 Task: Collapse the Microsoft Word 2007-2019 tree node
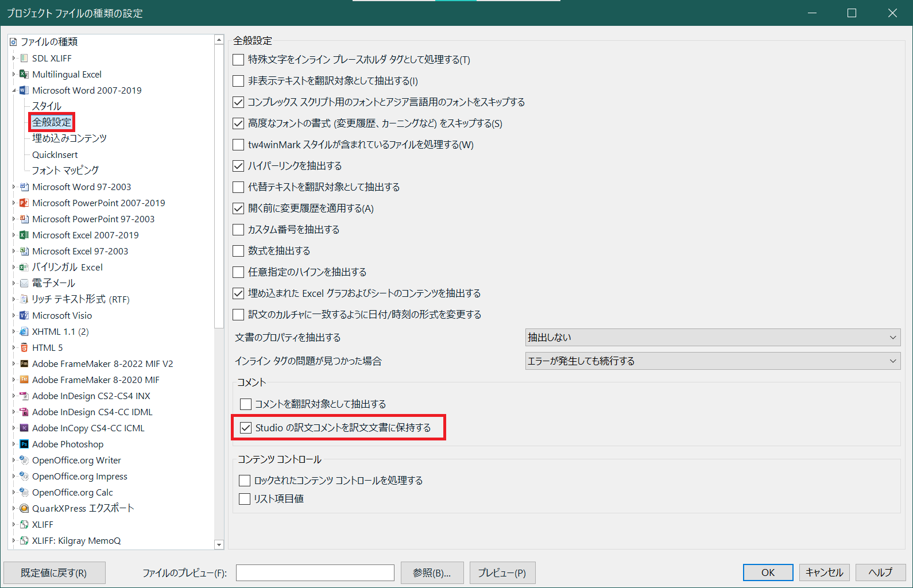click(14, 90)
